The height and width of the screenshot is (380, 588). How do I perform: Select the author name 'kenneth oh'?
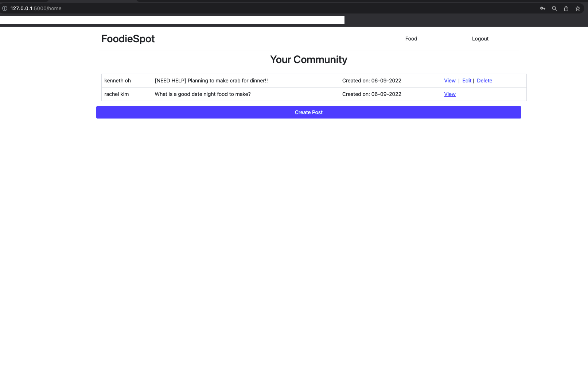(x=117, y=81)
